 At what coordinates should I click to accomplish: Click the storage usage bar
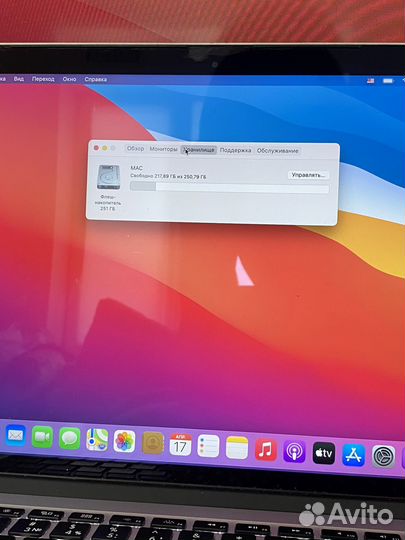tap(229, 187)
